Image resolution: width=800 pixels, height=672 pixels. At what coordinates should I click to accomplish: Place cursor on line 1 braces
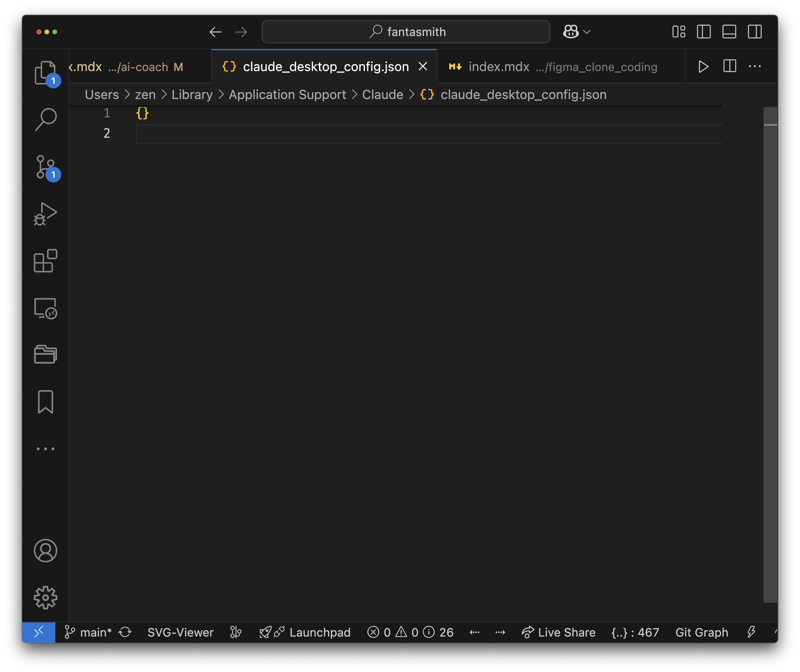143,113
